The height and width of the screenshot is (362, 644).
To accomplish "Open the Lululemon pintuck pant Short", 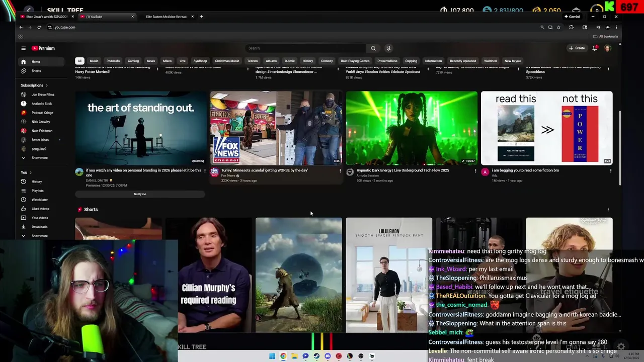I will [x=389, y=275].
